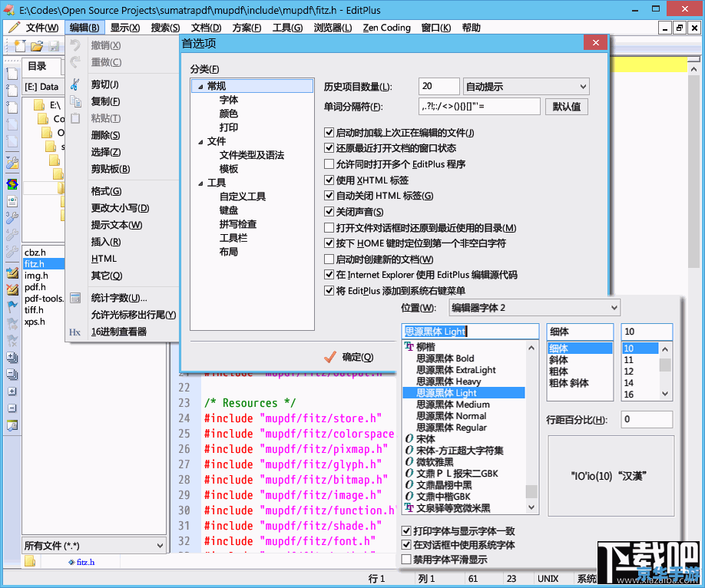Enable 启动时创建新的文档 checkbox
This screenshot has width=705, height=588.
329,259
